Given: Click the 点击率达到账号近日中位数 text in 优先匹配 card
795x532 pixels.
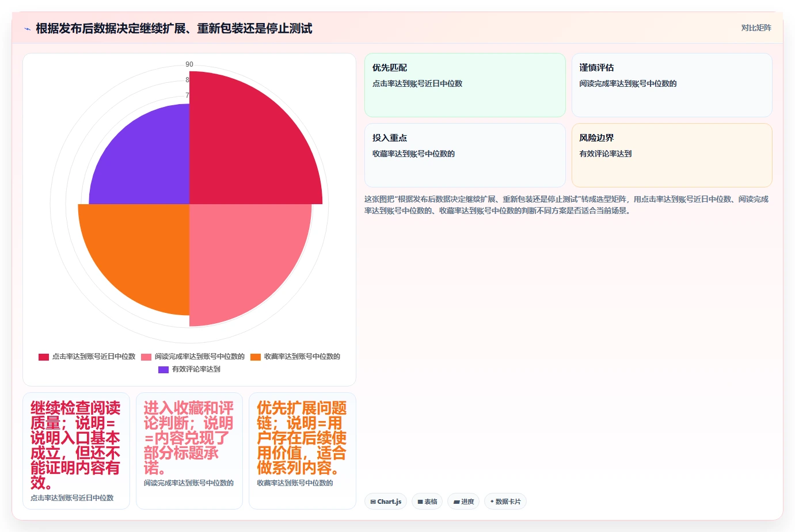Looking at the screenshot, I should coord(417,83).
